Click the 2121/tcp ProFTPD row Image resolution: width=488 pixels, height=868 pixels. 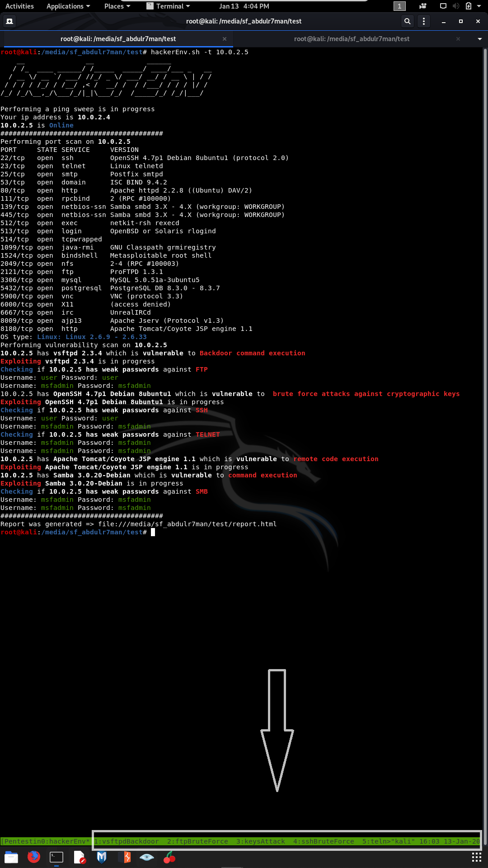point(82,272)
